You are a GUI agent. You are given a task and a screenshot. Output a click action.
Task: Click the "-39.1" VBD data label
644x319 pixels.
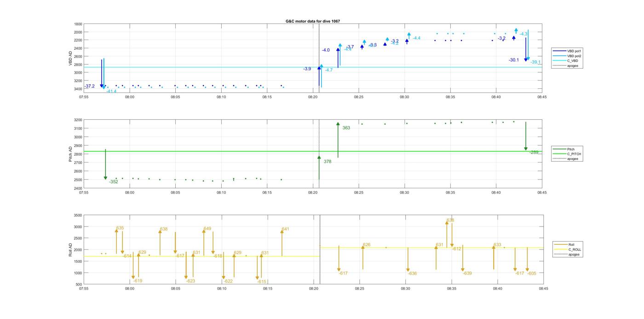535,62
